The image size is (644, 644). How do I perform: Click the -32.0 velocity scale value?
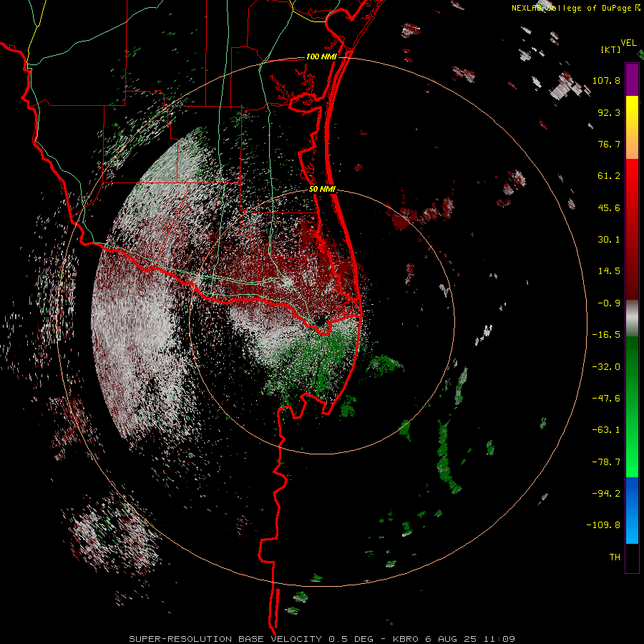click(x=606, y=367)
